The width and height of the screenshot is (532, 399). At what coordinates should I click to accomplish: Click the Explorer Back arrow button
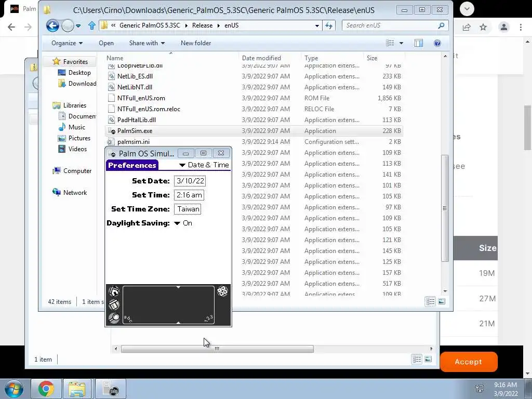pyautogui.click(x=52, y=25)
